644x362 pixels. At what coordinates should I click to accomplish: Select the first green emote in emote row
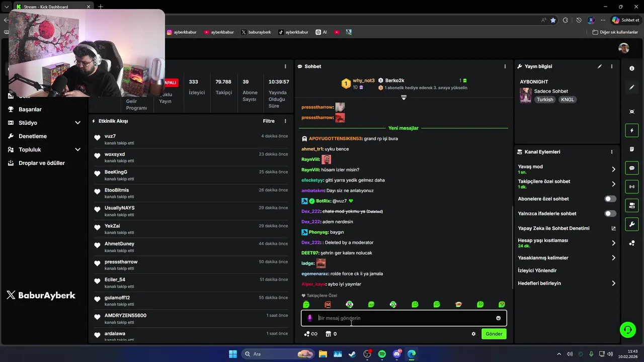point(306,305)
